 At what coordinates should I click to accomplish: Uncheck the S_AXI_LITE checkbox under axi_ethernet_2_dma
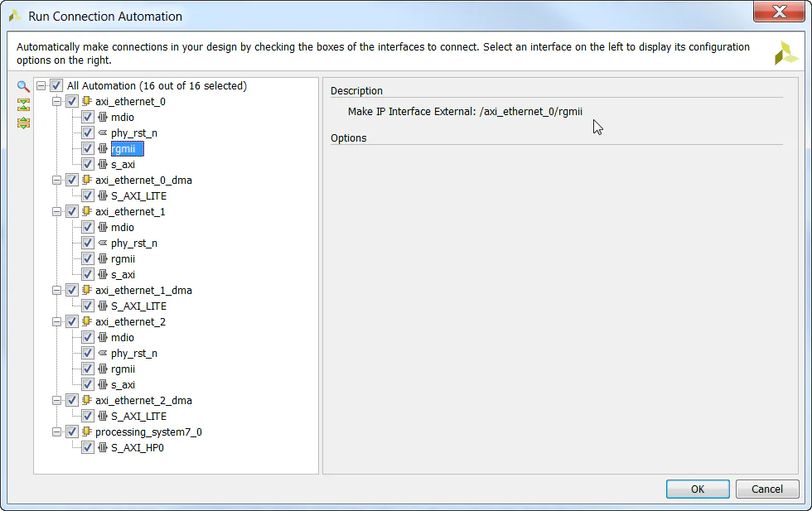86,416
